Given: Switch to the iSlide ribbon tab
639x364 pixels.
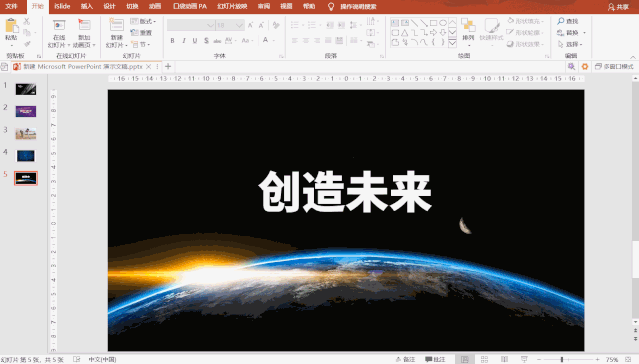Looking at the screenshot, I should [x=62, y=6].
